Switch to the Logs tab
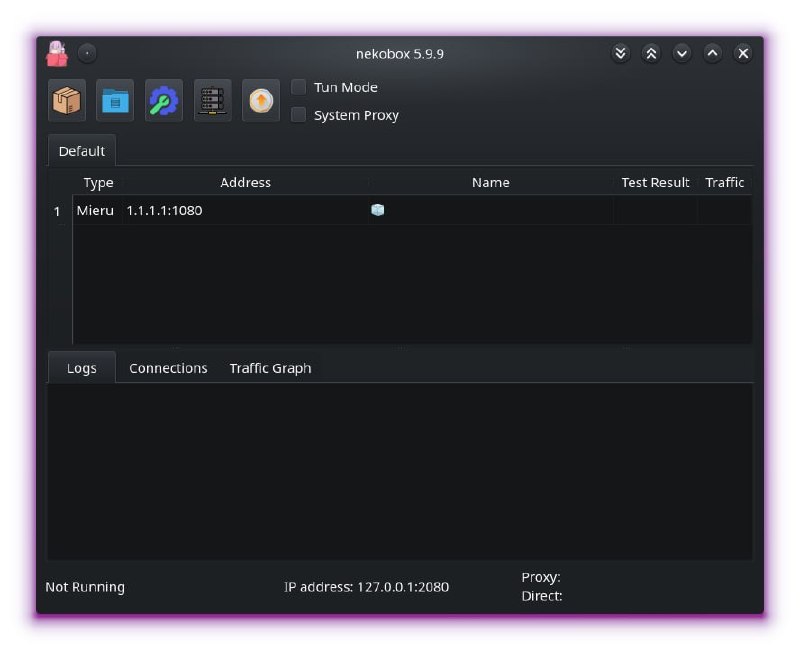Viewport: 800px width, 650px height. 82,368
